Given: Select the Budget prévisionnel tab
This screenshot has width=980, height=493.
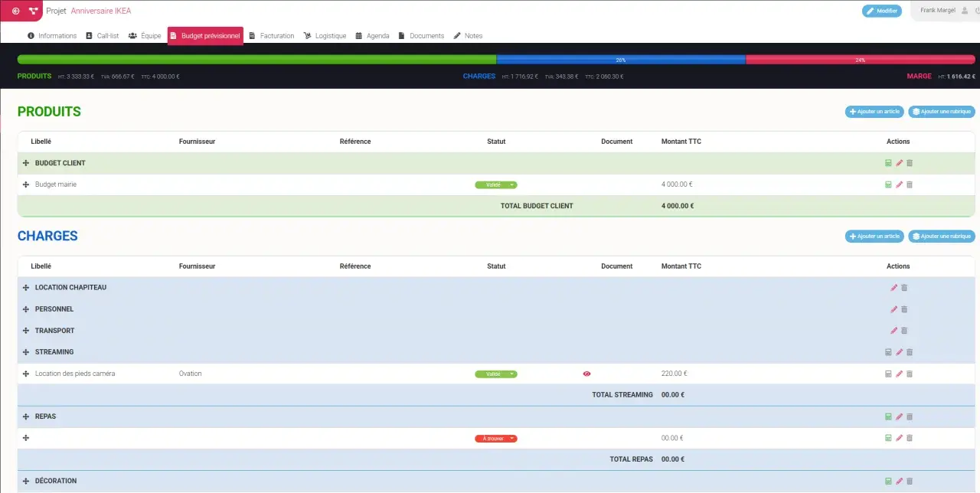Looking at the screenshot, I should point(205,36).
